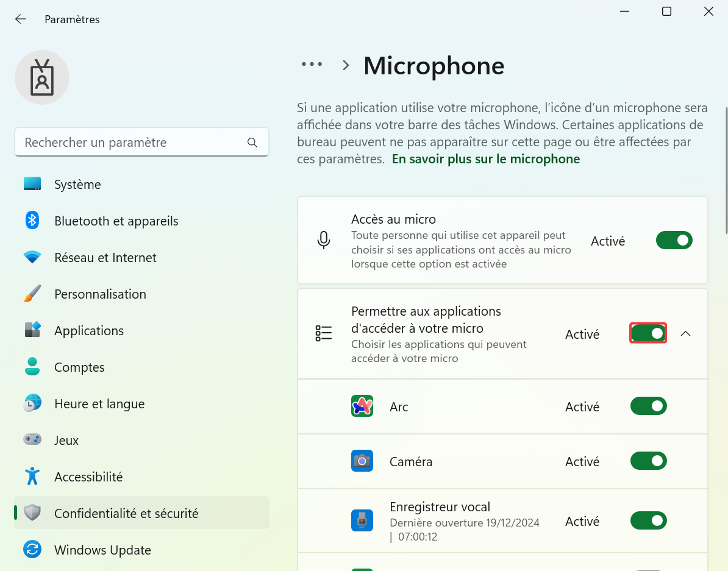Select the Comptes person icon
The image size is (728, 571).
(x=32, y=367)
